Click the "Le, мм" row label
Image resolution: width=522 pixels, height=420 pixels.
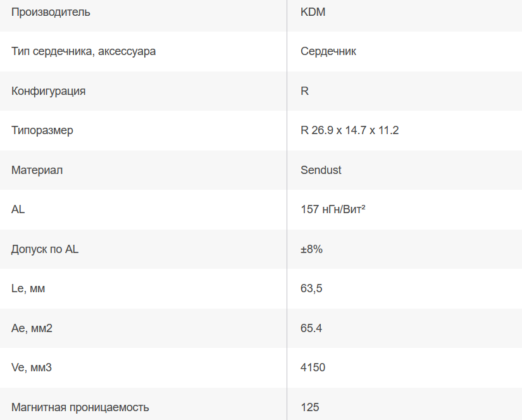coord(28,288)
